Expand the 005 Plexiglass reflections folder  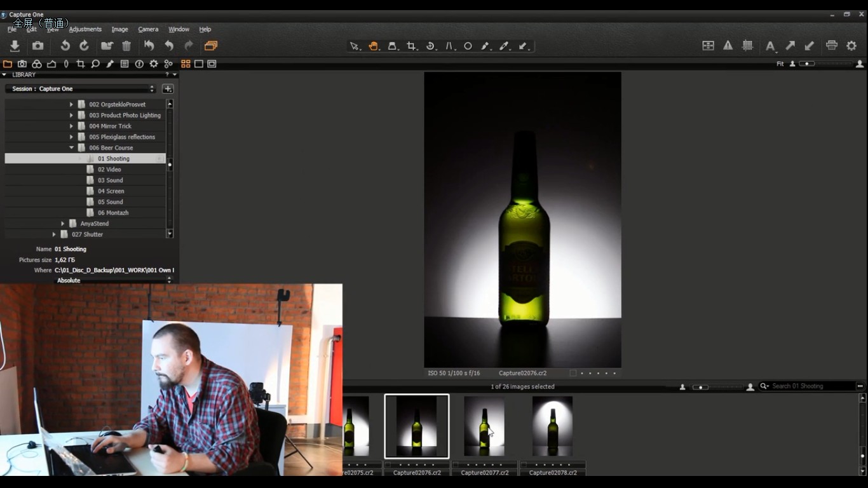tap(71, 137)
